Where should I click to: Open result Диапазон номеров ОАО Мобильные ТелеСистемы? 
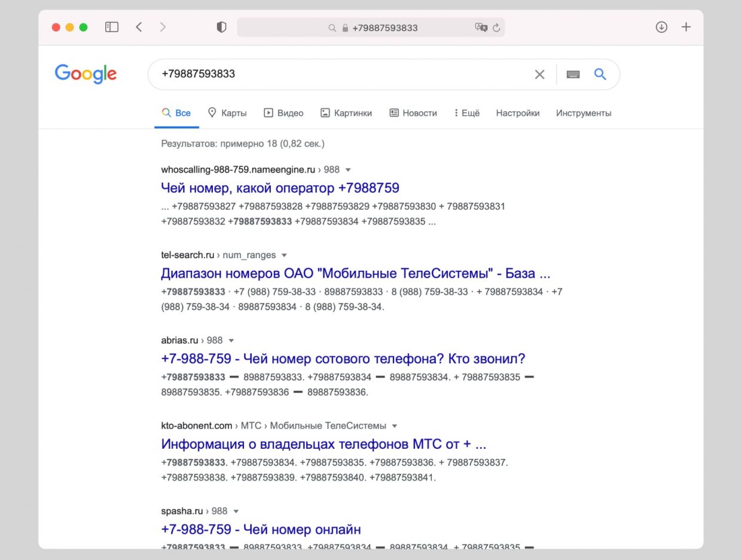tap(356, 274)
